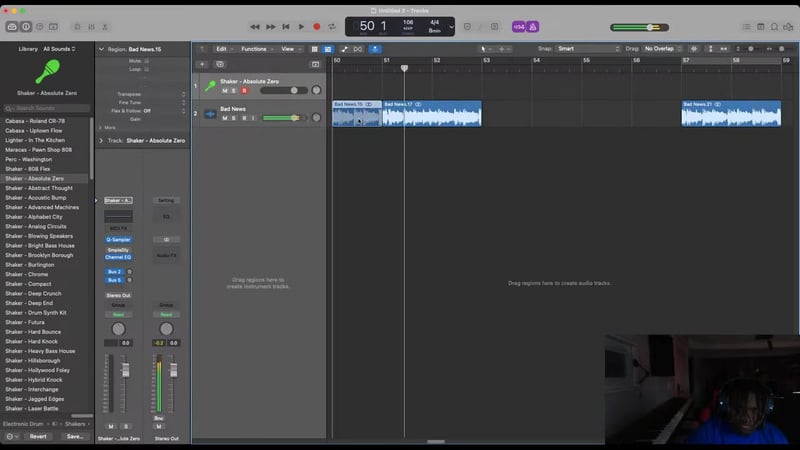Open Smart Controls in the control bar

pos(78,27)
